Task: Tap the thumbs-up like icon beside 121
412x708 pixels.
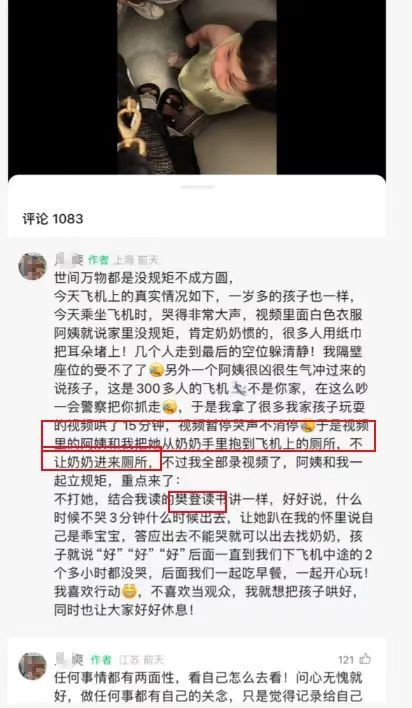Action: (365, 659)
